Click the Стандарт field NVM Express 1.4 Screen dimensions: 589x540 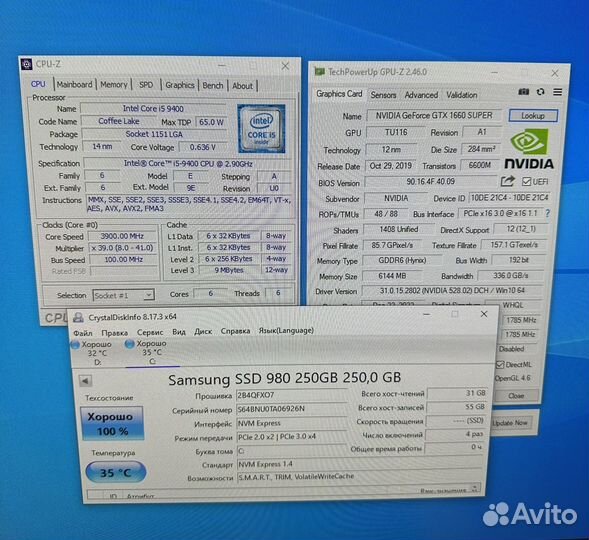pos(359,464)
